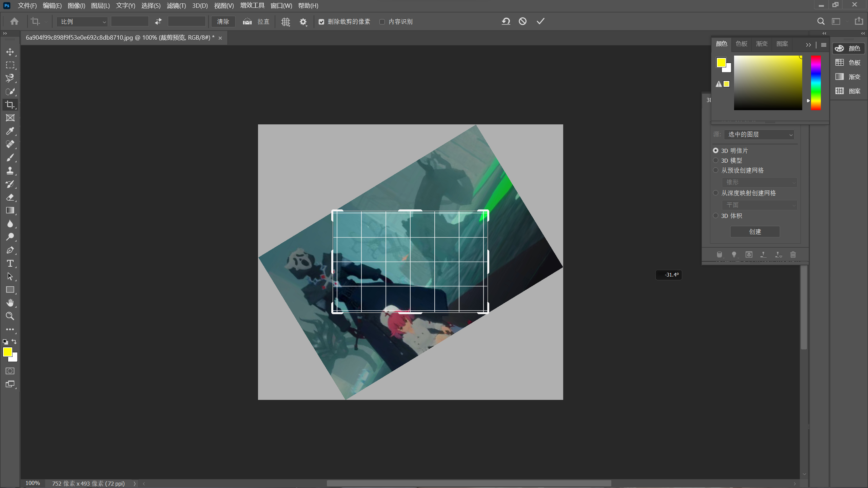Open the 增效工具 menu
The width and height of the screenshot is (868, 488).
[x=252, y=6]
